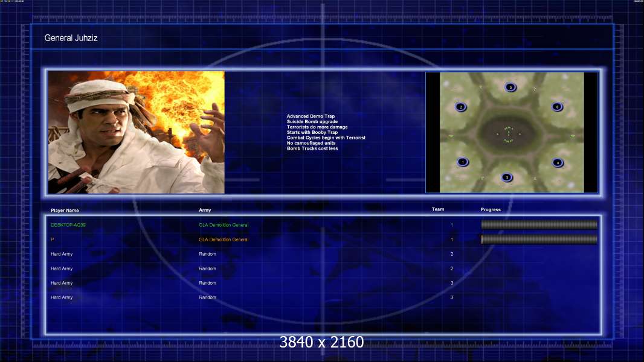Click the Advanced Demo Trap ability text

click(311, 116)
